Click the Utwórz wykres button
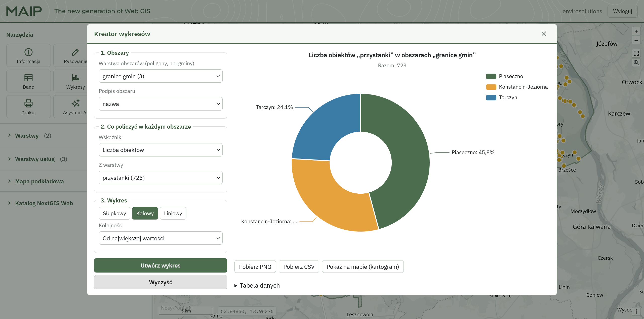This screenshot has height=319, width=644. coord(160,265)
